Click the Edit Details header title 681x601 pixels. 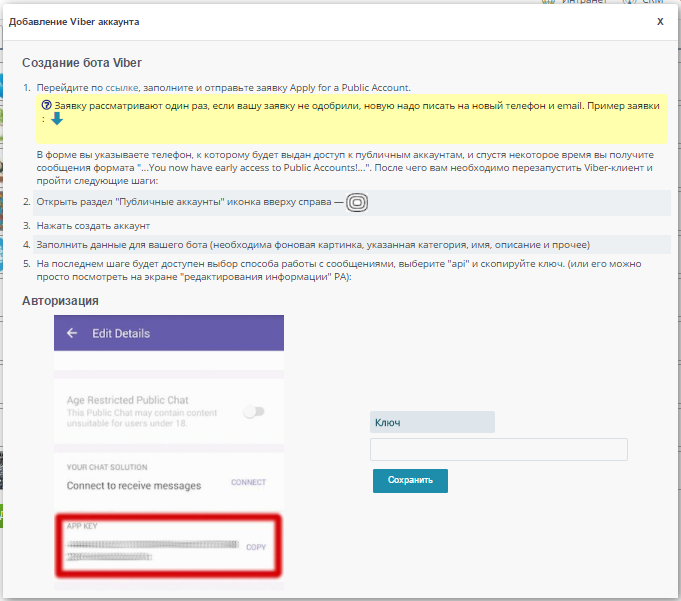click(121, 333)
